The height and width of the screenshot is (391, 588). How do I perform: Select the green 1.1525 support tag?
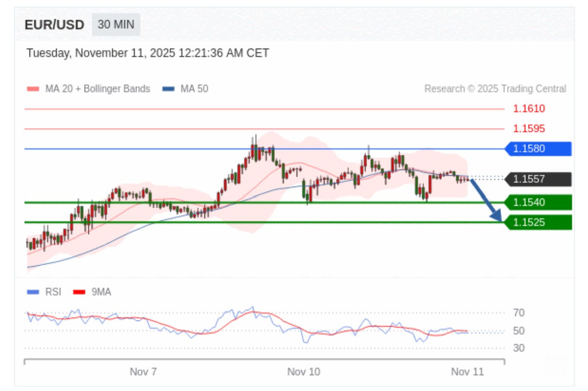[x=538, y=223]
